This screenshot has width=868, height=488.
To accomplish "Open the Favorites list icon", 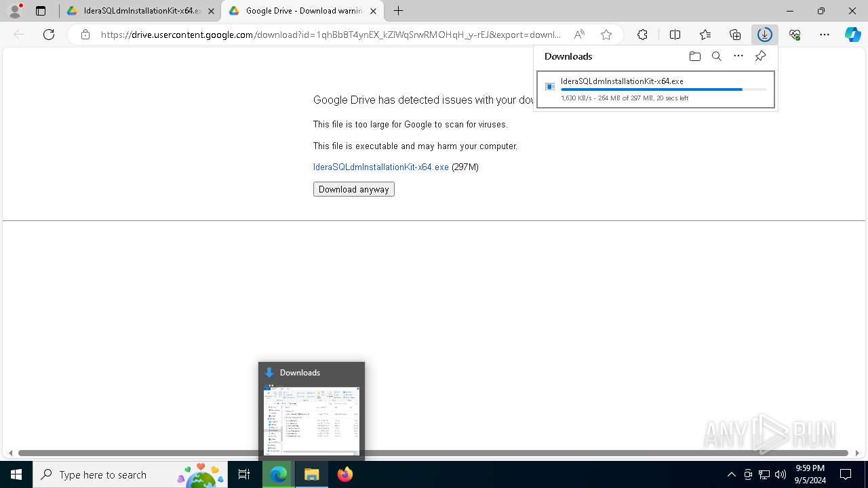I will 705,35.
